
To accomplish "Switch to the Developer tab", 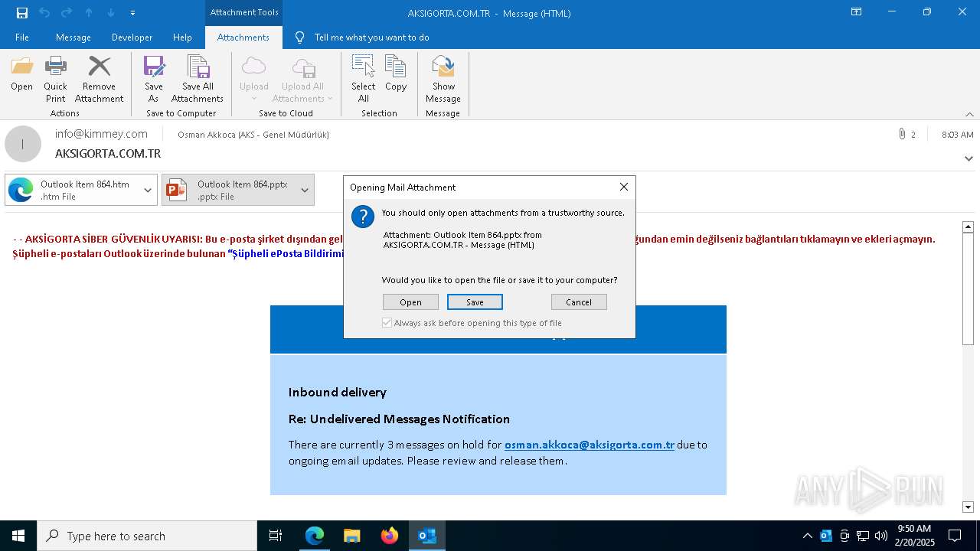I will coord(132,37).
